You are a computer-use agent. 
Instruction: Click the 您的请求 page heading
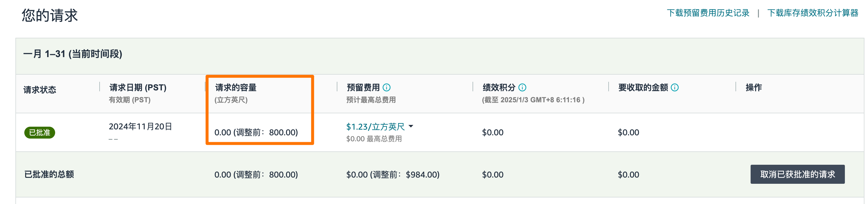click(x=50, y=15)
